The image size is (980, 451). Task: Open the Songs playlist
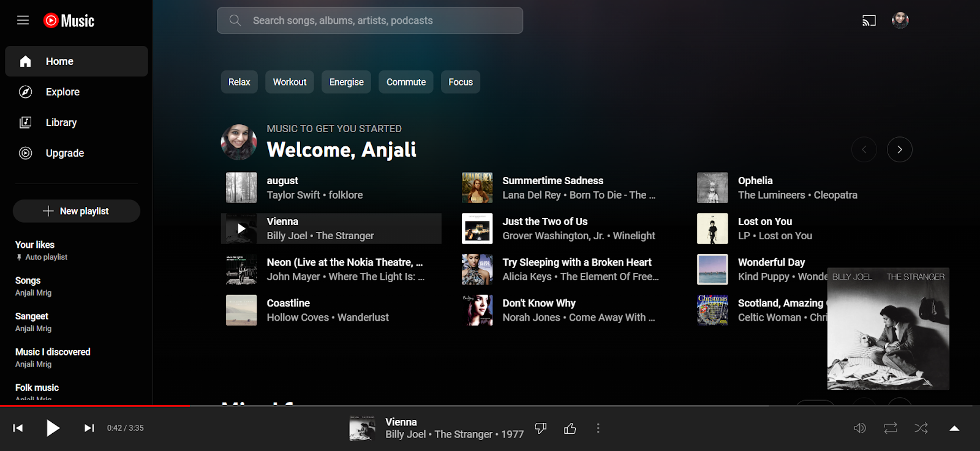point(76,286)
